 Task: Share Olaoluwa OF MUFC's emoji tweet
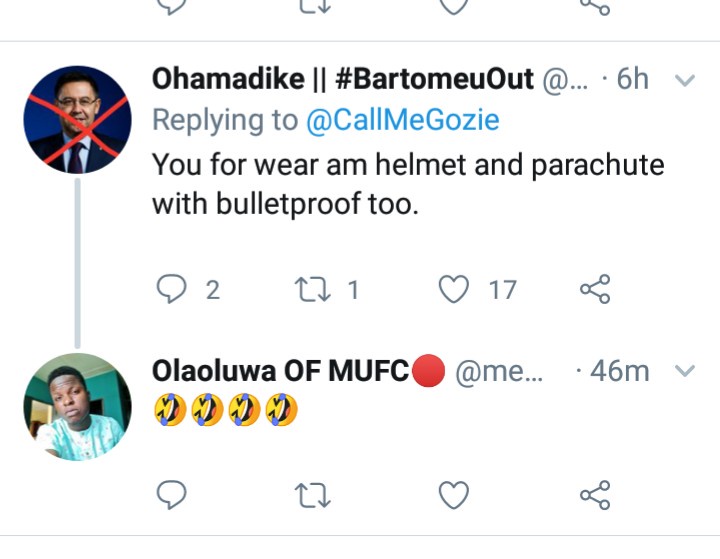(x=595, y=494)
